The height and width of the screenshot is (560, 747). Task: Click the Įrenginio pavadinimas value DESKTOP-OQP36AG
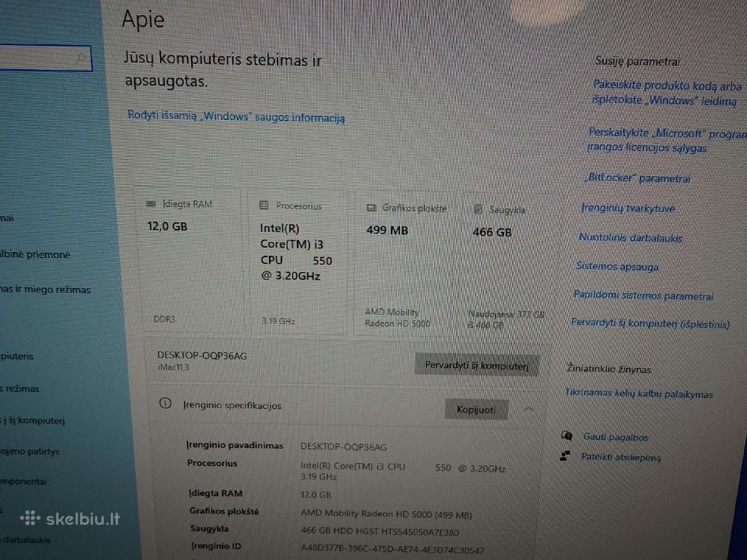click(344, 446)
